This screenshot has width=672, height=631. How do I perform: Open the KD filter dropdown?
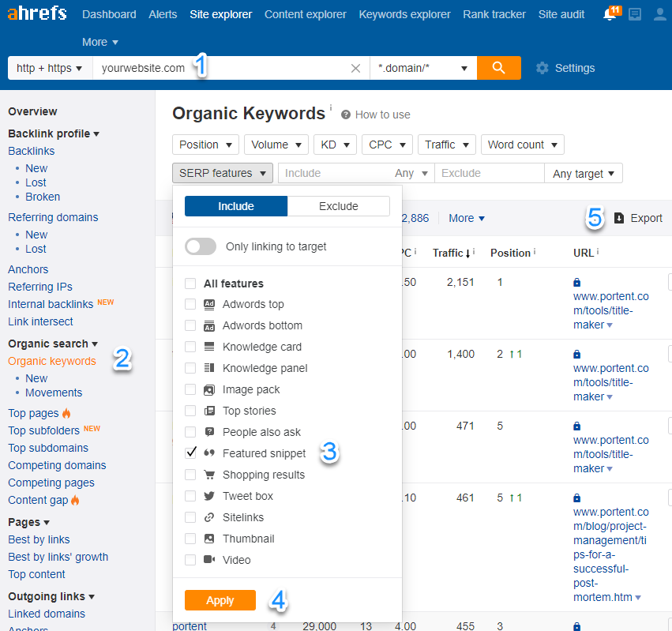tap(335, 145)
